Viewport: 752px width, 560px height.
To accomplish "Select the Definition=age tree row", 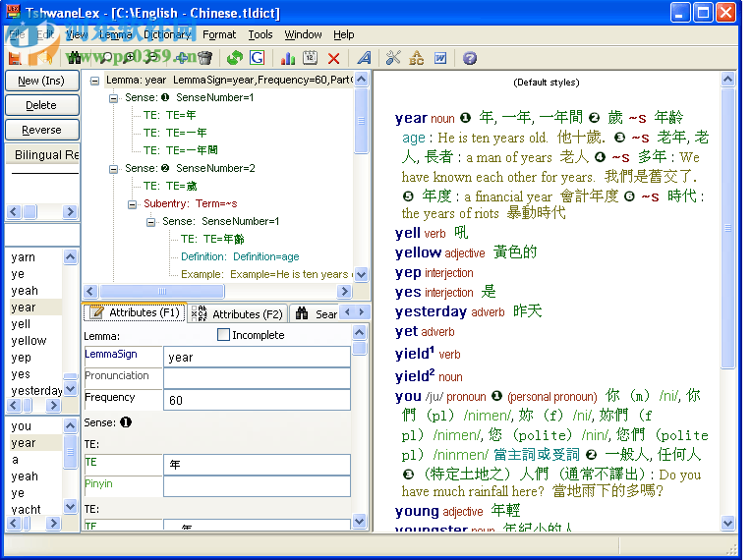I will click(x=240, y=257).
